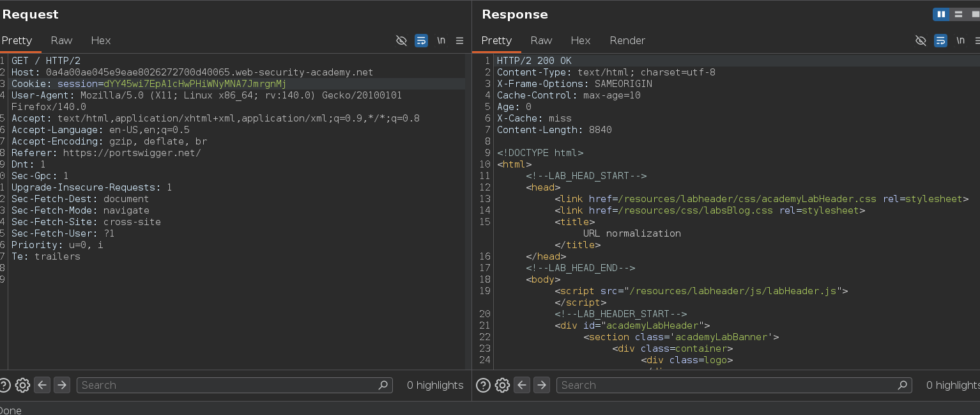This screenshot has width=980, height=415.
Task: Click the Sec-Fetch-Dest: document line
Action: click(80, 199)
